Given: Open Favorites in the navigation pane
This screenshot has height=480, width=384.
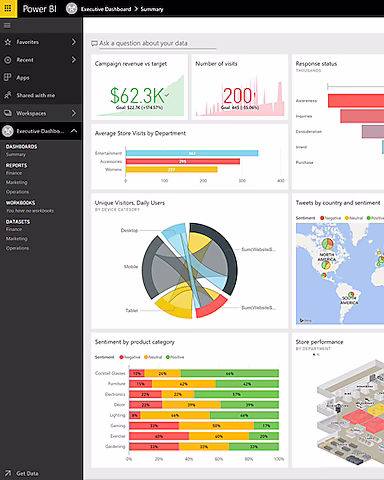Looking at the screenshot, I should tap(41, 42).
